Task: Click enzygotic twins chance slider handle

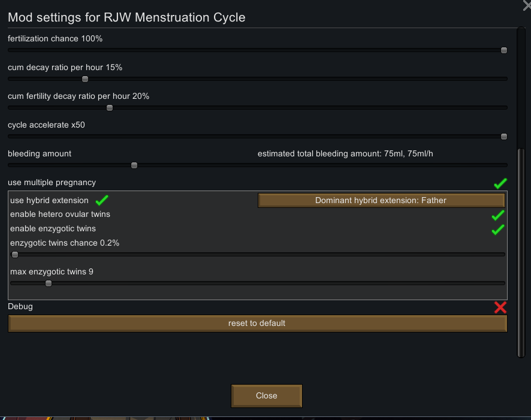Action: click(x=15, y=255)
